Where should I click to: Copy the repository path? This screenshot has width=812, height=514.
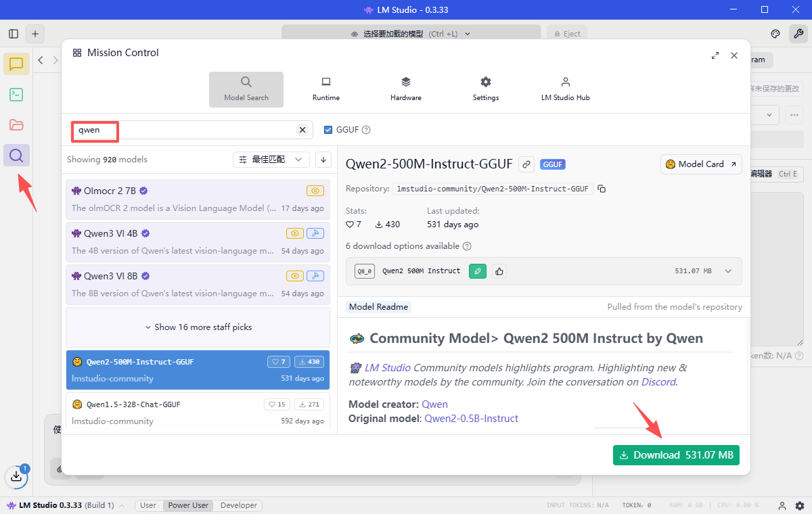pos(602,189)
